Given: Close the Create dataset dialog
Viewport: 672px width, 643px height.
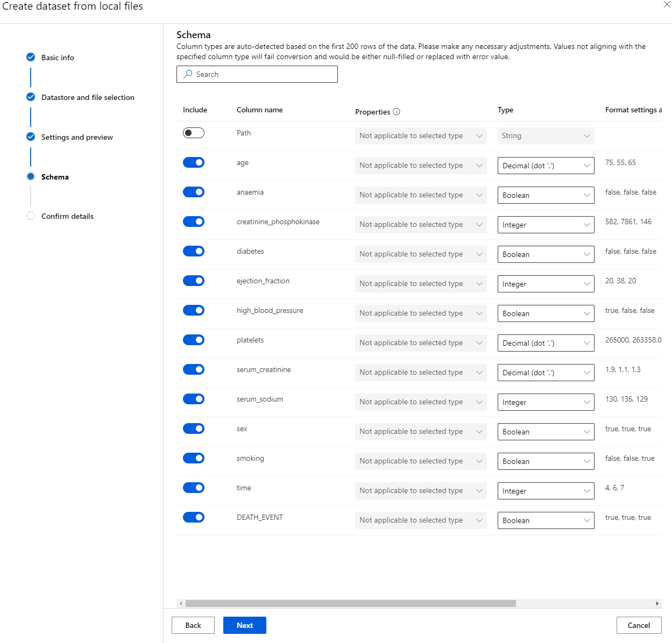Looking at the screenshot, I should pyautogui.click(x=667, y=5).
